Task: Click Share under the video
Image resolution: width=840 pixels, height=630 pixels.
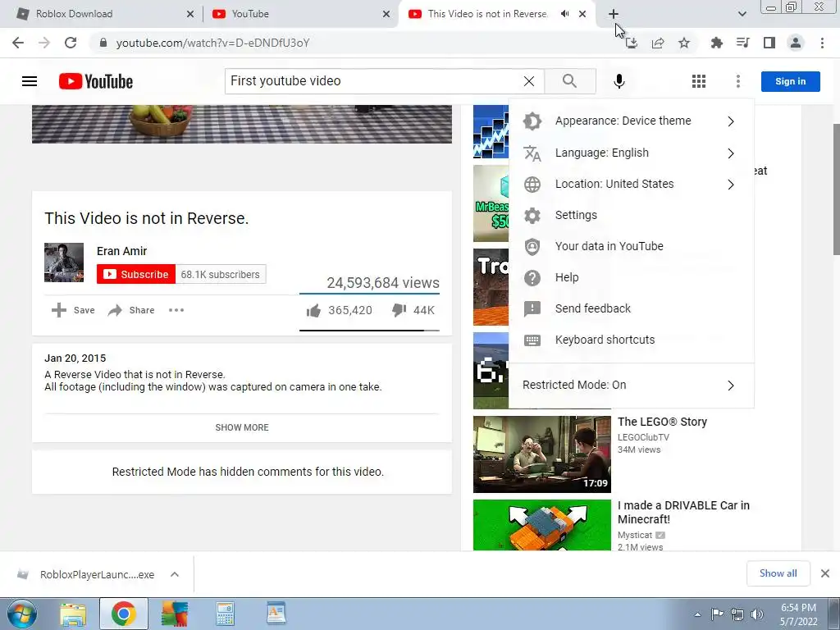Action: 131,310
